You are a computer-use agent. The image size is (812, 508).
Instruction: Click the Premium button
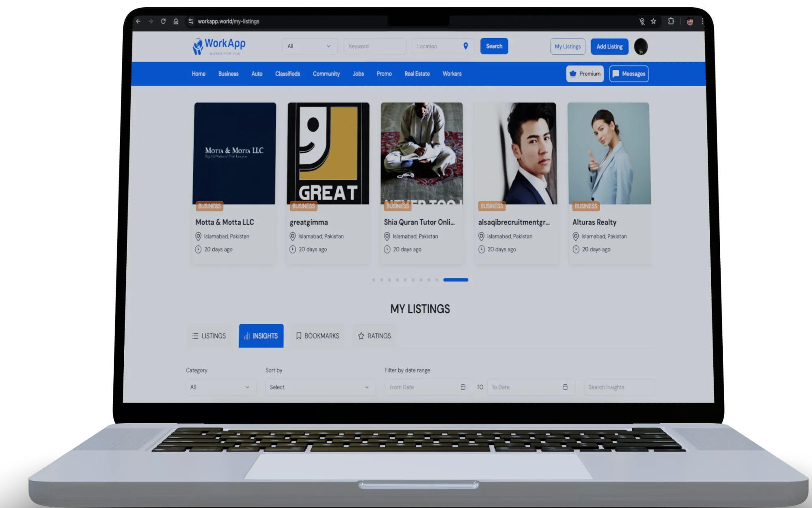[585, 74]
